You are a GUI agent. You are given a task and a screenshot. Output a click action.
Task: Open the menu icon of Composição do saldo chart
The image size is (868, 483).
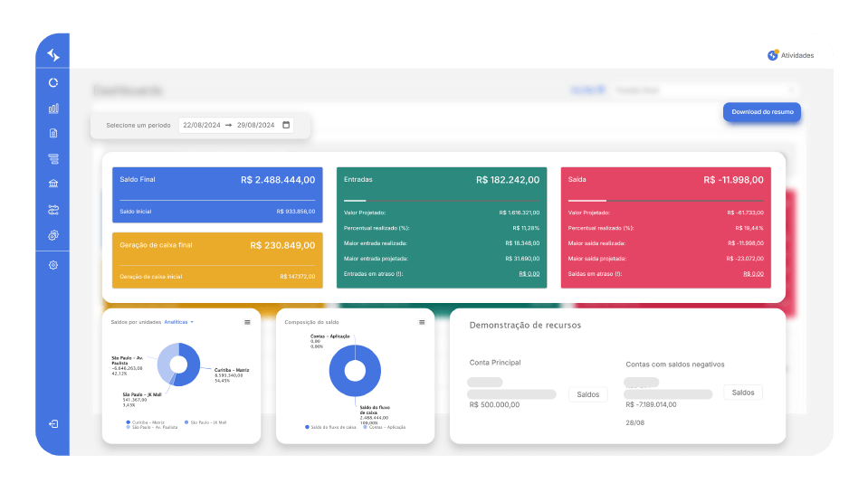point(422,322)
